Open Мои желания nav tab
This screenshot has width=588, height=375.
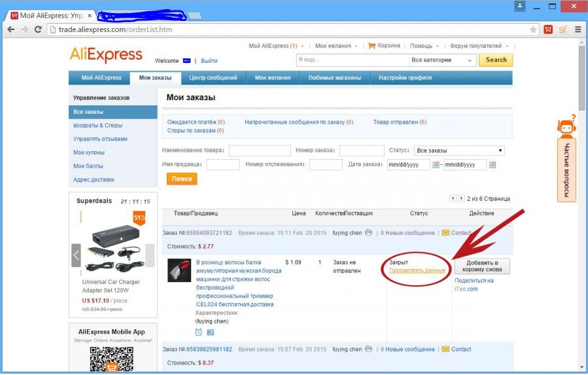point(273,78)
